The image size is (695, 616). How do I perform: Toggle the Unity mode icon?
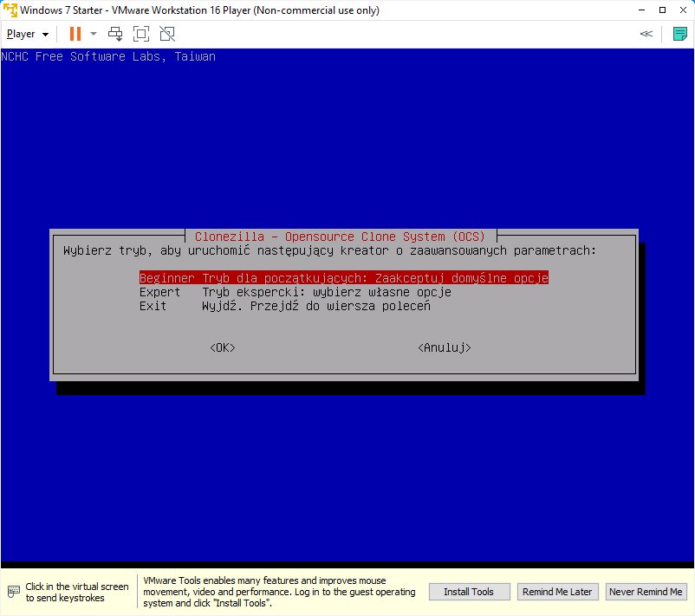[x=167, y=34]
